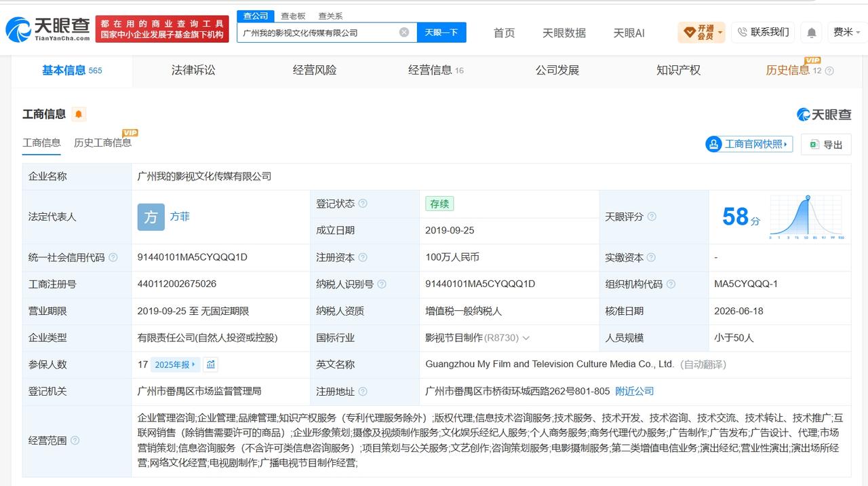The image size is (868, 486).
Task: Click the 存续 status badge
Action: pos(439,204)
